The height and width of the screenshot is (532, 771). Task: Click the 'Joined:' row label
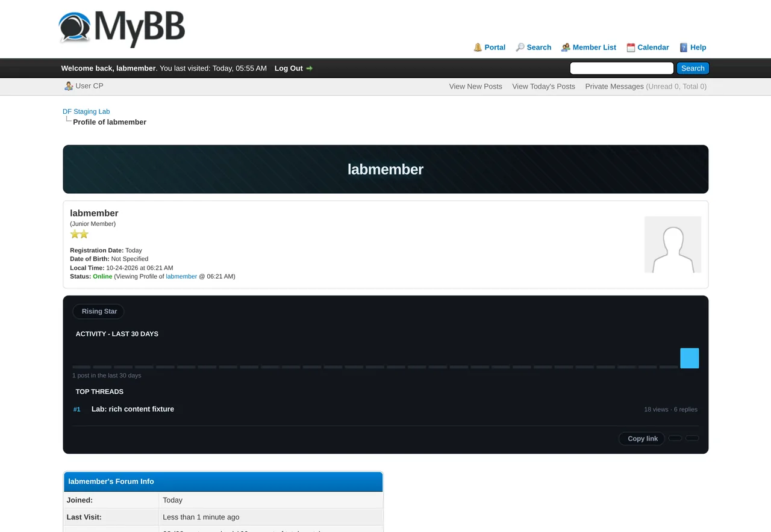(80, 500)
